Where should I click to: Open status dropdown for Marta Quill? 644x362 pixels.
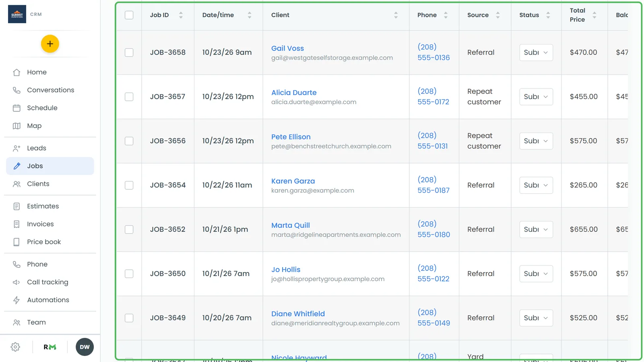click(x=536, y=230)
